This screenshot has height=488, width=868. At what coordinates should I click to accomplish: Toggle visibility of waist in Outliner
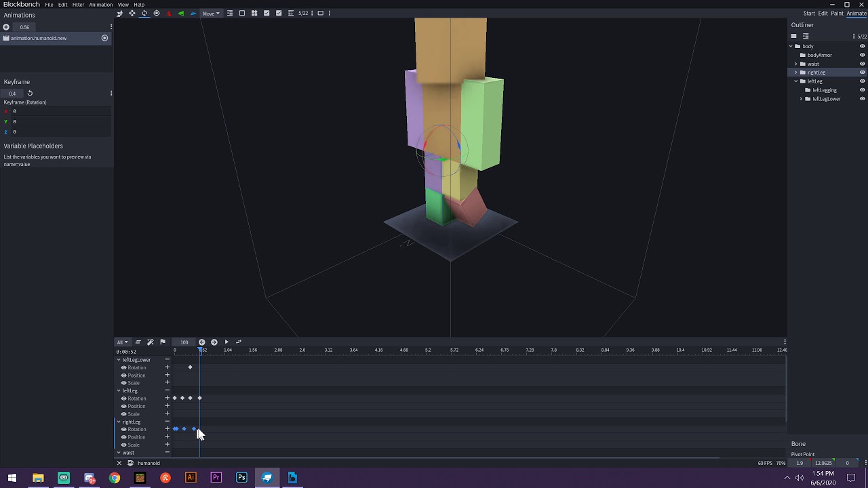[x=863, y=64]
